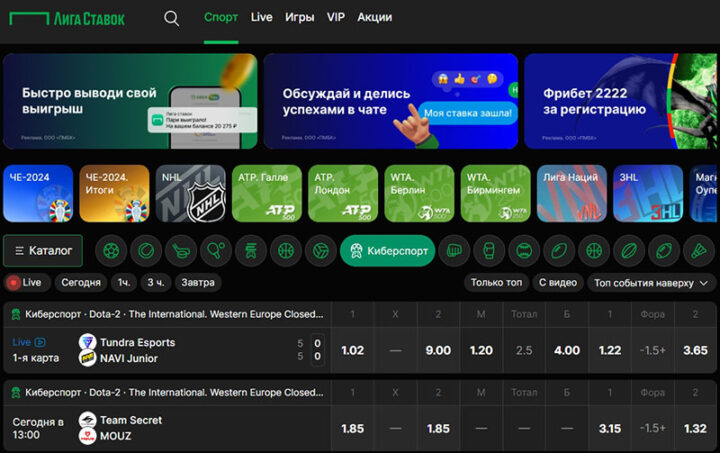
Task: Select handicap odds 1.32 for MOUZ
Action: (x=695, y=428)
